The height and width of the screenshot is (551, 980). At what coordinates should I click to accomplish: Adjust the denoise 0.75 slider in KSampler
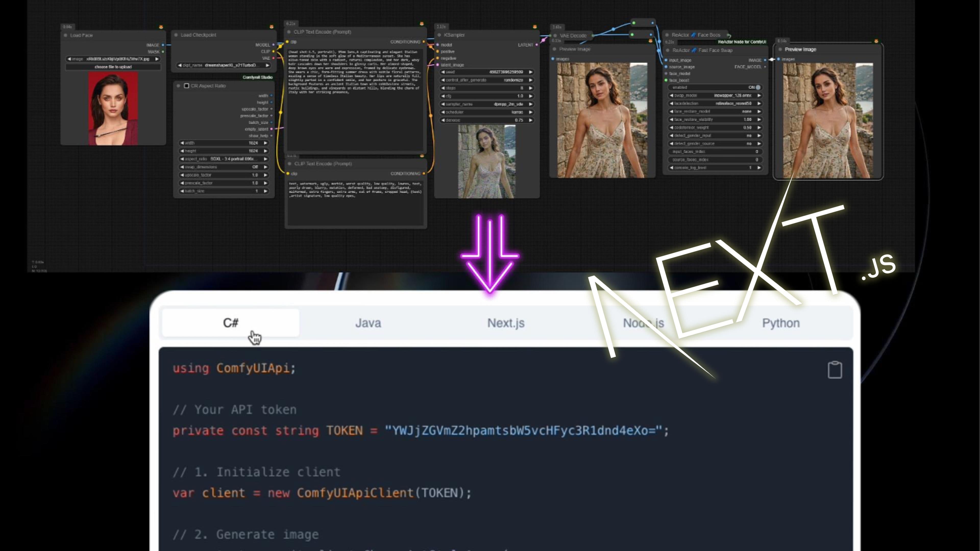(487, 120)
